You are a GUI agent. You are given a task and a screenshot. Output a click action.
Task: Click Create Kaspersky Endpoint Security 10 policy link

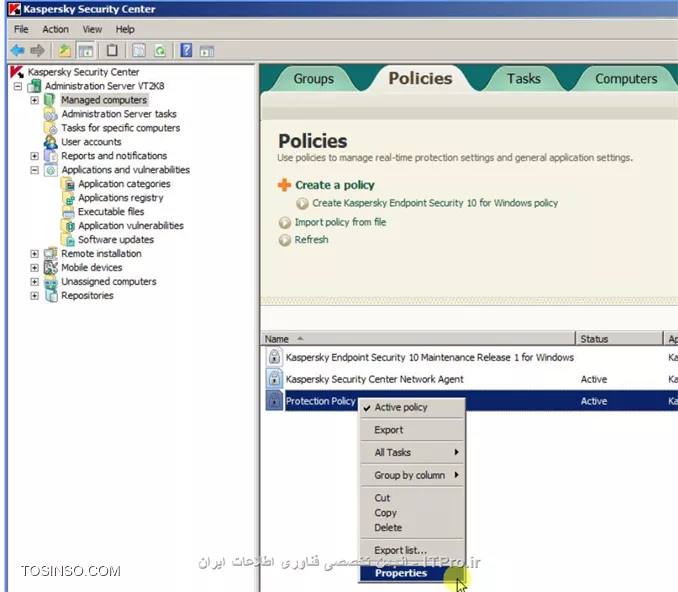(x=435, y=203)
